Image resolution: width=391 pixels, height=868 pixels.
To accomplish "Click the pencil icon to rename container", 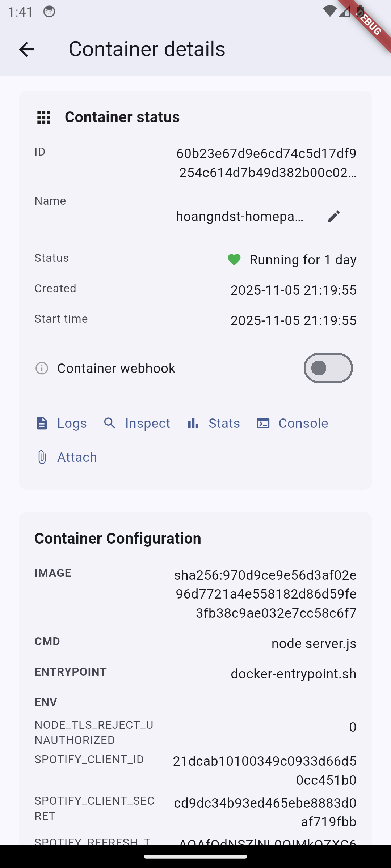I will point(334,216).
